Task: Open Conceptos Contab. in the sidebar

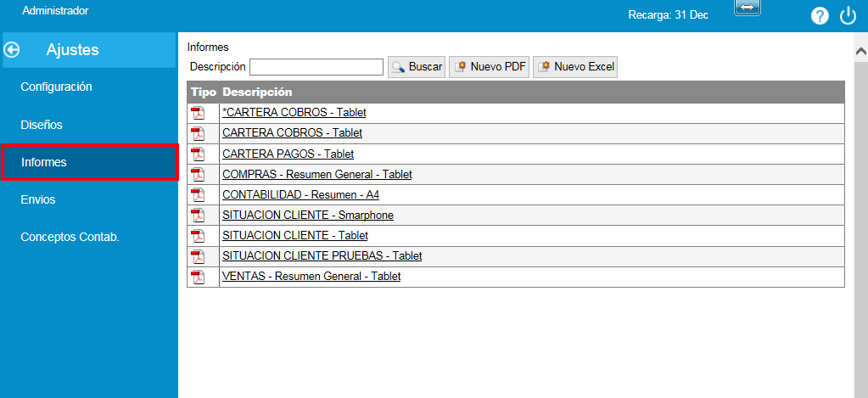Action: [70, 237]
